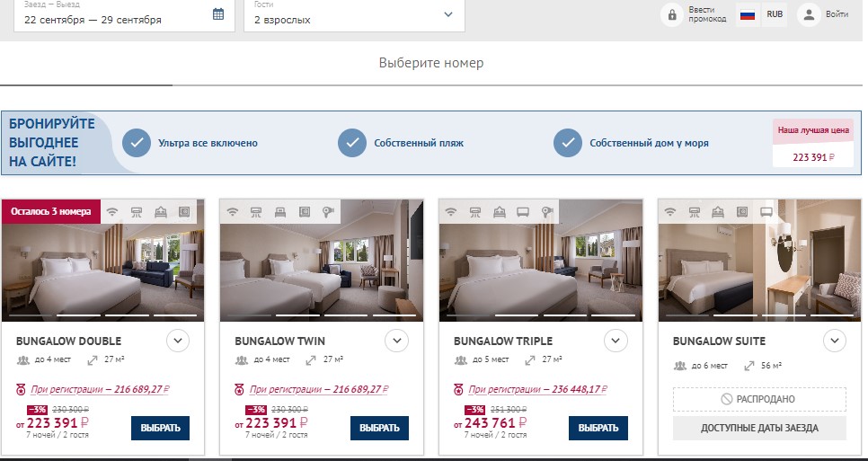
Task: Click the hairdryer icon on Bungalow Twin
Action: (x=326, y=212)
